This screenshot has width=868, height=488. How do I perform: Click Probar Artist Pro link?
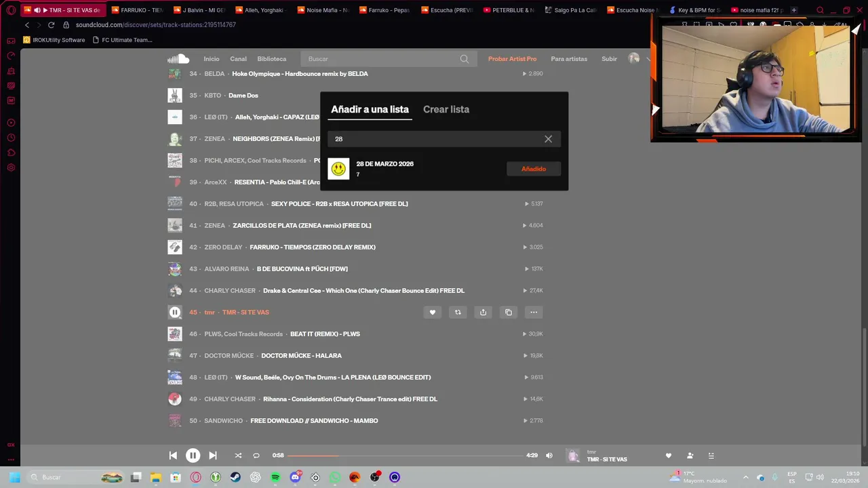tap(512, 59)
